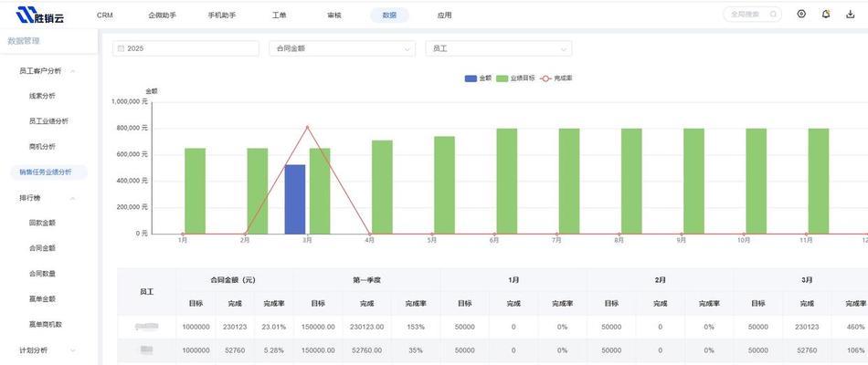Viewport: 868px width, 365px height.
Task: Click the green 11月 target bar
Action: [x=818, y=182]
